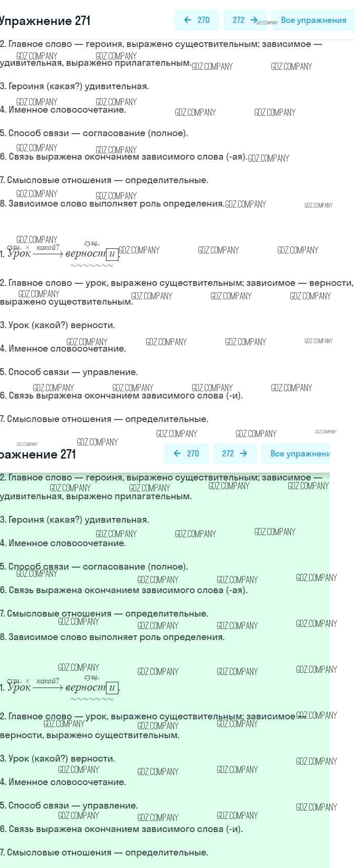Image resolution: width=355 pixels, height=868 pixels.
Task: Click 'Зависимое слово выполняет роль определения' in green section
Action: [112, 637]
